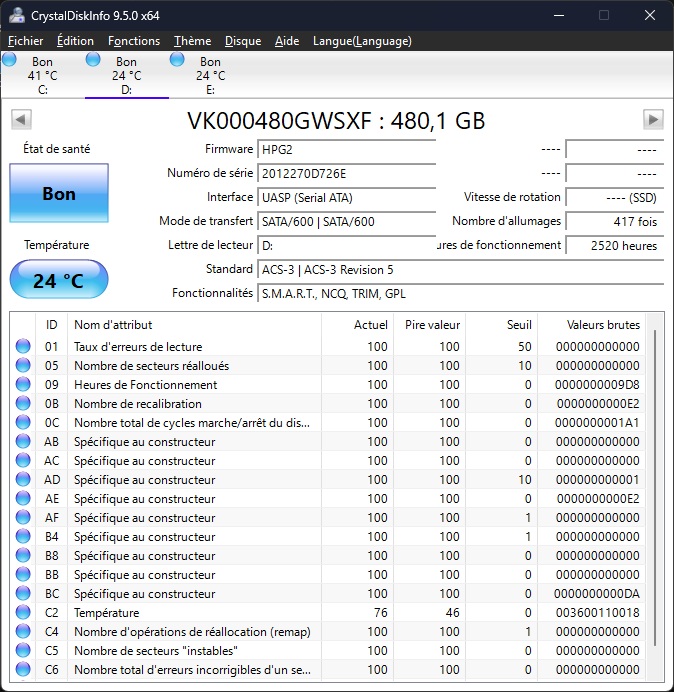Click the Actuel column header

(358, 325)
